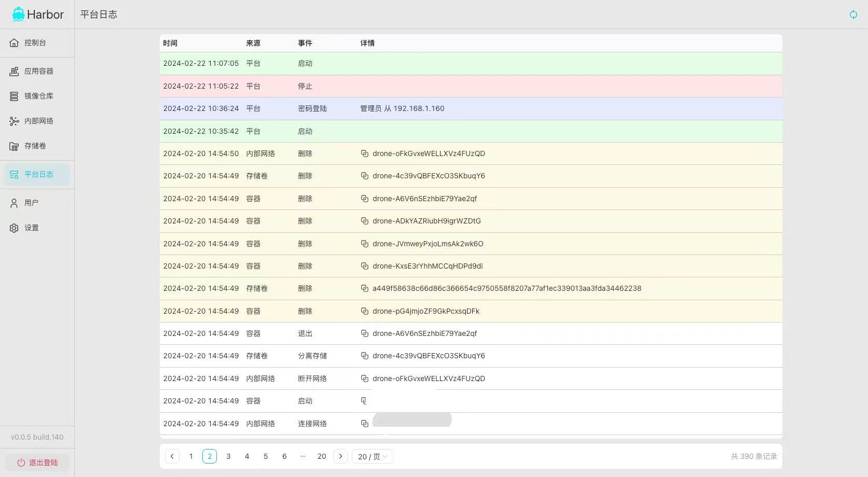The width and height of the screenshot is (868, 477).
Task: Open the 20 / 页 page size dropdown
Action: pos(373,456)
